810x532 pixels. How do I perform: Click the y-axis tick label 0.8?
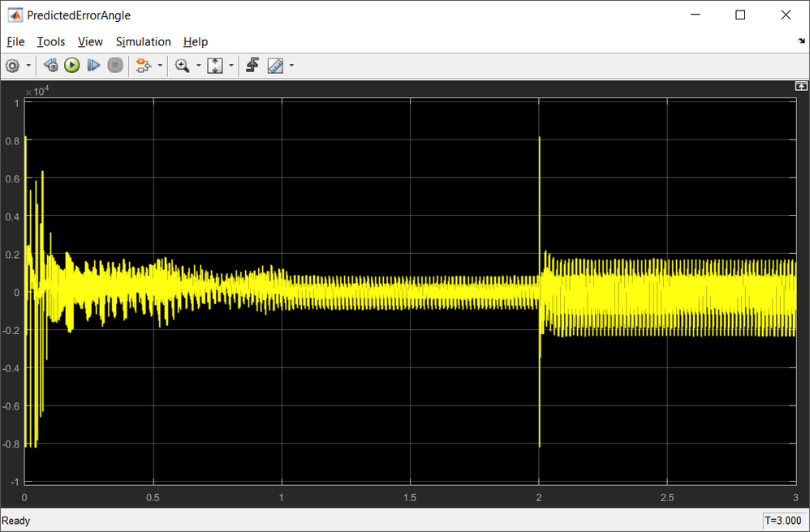coord(12,141)
